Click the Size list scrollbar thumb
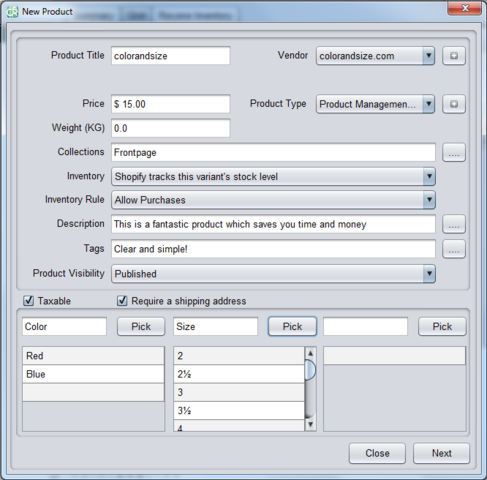Screen dimensions: 487x480 (310, 370)
